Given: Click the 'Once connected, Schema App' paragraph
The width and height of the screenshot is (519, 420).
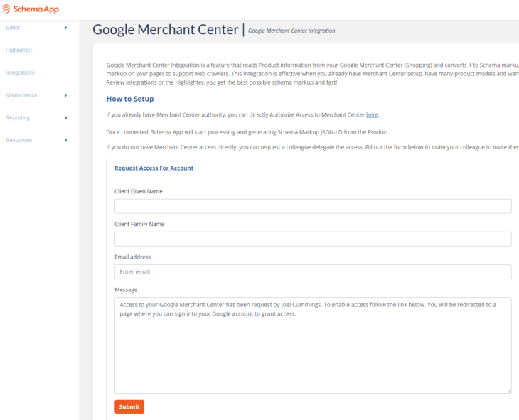Looking at the screenshot, I should click(248, 132).
